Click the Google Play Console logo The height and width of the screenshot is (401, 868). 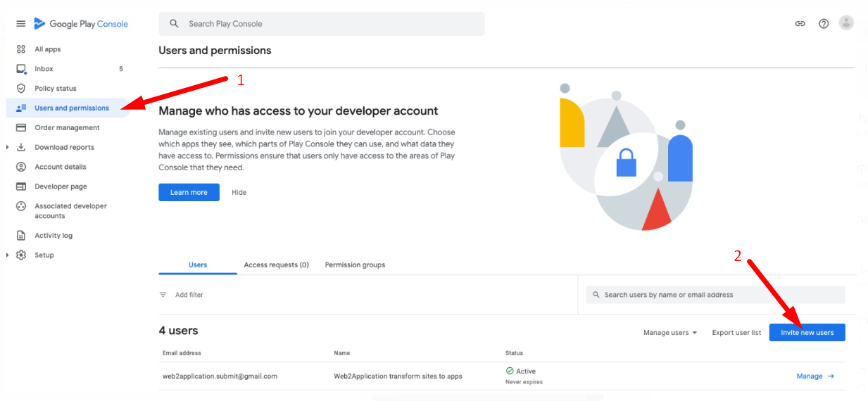[81, 24]
